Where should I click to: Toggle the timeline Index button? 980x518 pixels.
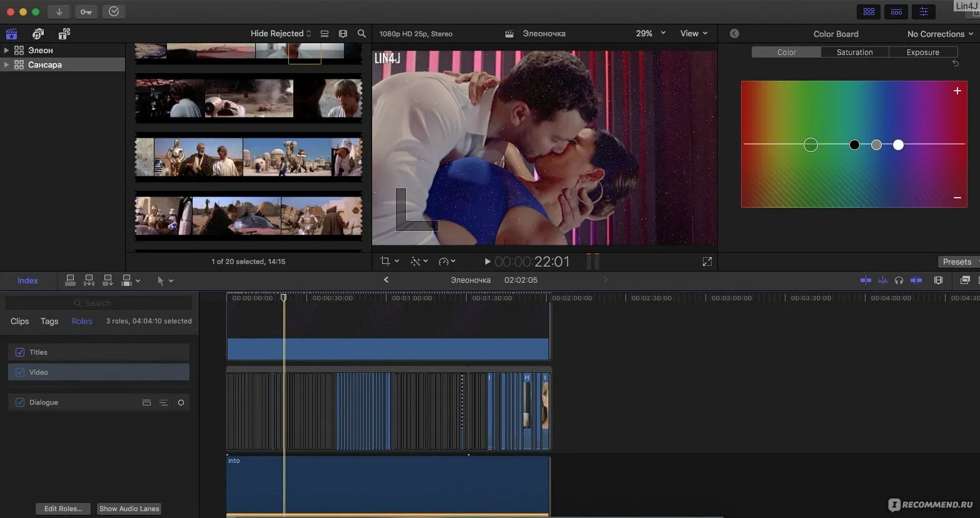point(28,280)
